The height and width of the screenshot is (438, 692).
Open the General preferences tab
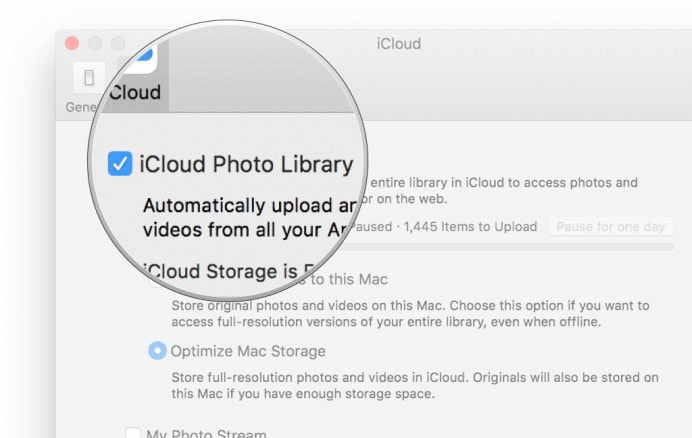pos(88,88)
